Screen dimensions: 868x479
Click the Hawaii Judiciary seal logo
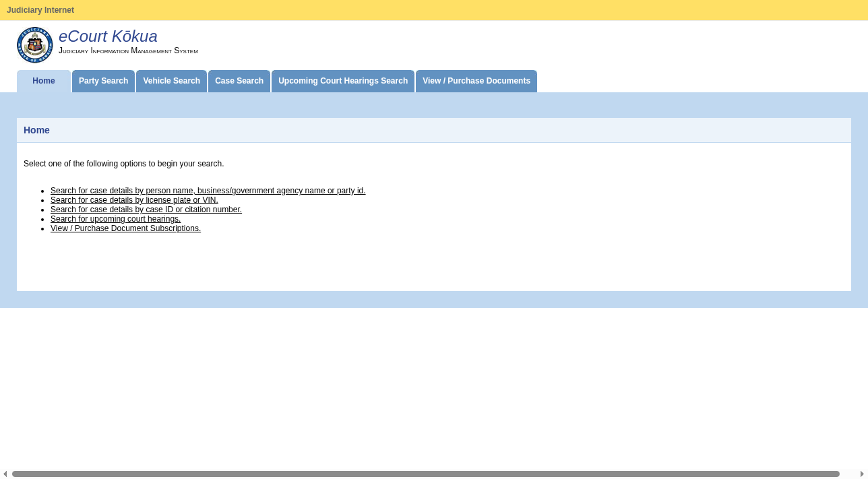34,45
